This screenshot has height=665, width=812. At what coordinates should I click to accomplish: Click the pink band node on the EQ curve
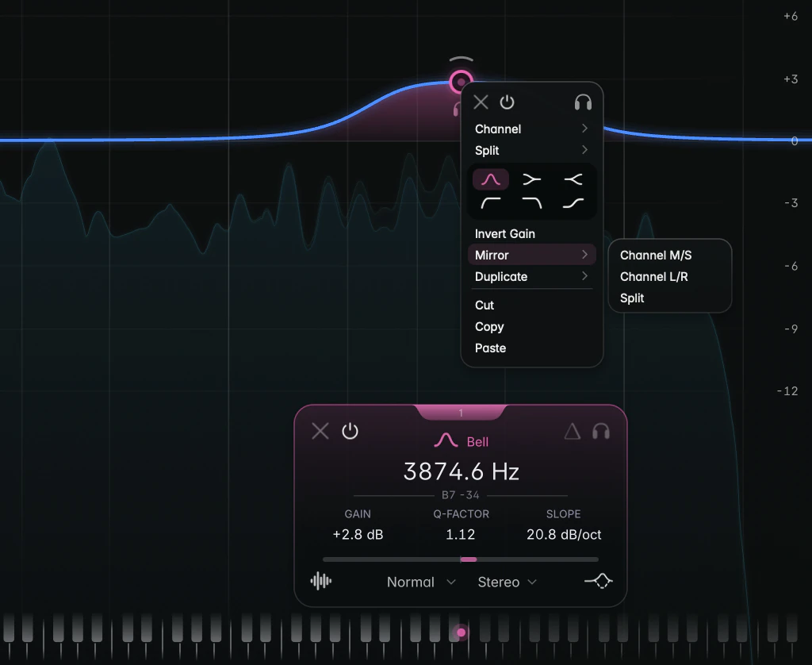point(461,82)
